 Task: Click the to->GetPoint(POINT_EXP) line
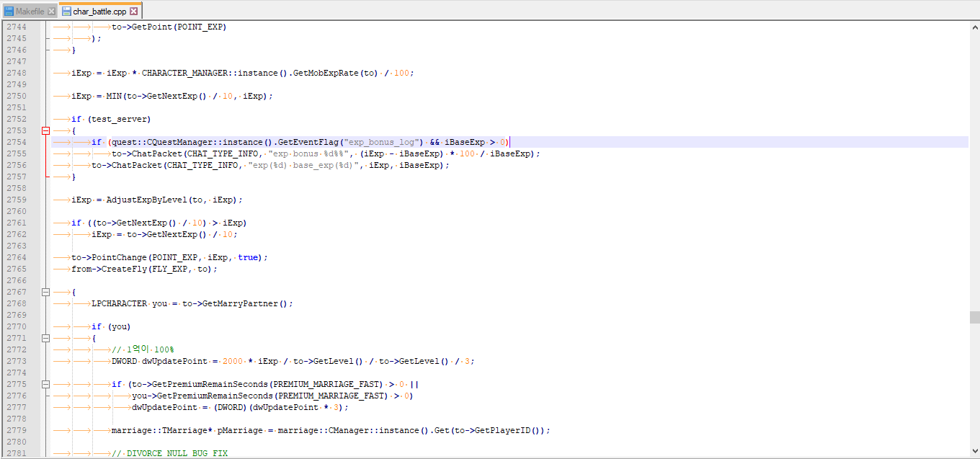pyautogui.click(x=169, y=27)
